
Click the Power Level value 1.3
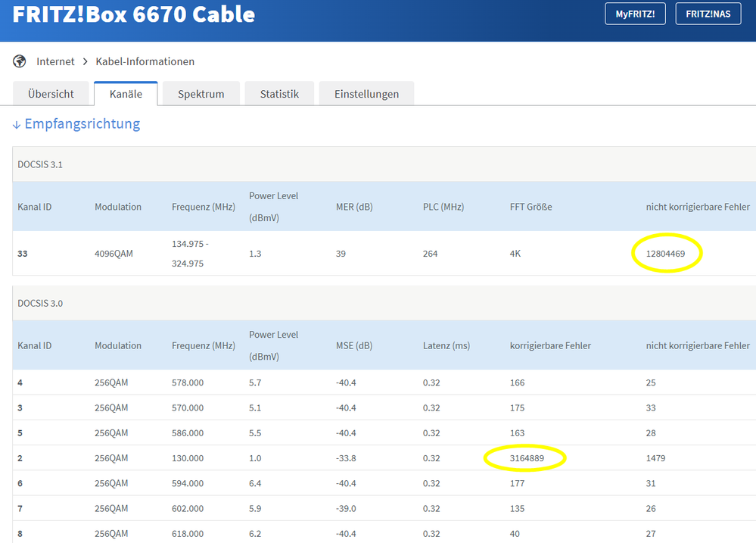click(x=255, y=254)
